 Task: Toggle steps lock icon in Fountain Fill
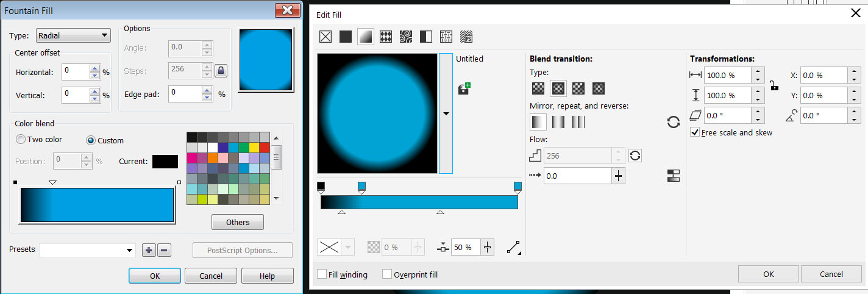tap(221, 70)
